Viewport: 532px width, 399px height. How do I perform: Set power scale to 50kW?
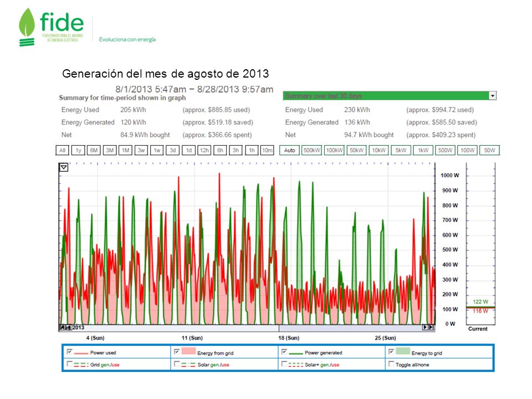point(356,150)
